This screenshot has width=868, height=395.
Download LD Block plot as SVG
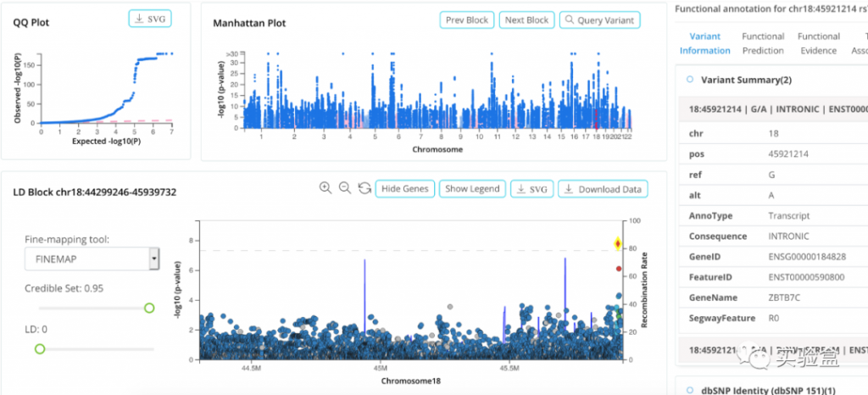[531, 189]
